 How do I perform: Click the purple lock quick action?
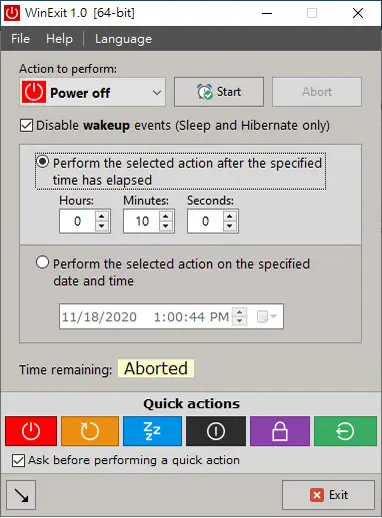click(x=280, y=431)
